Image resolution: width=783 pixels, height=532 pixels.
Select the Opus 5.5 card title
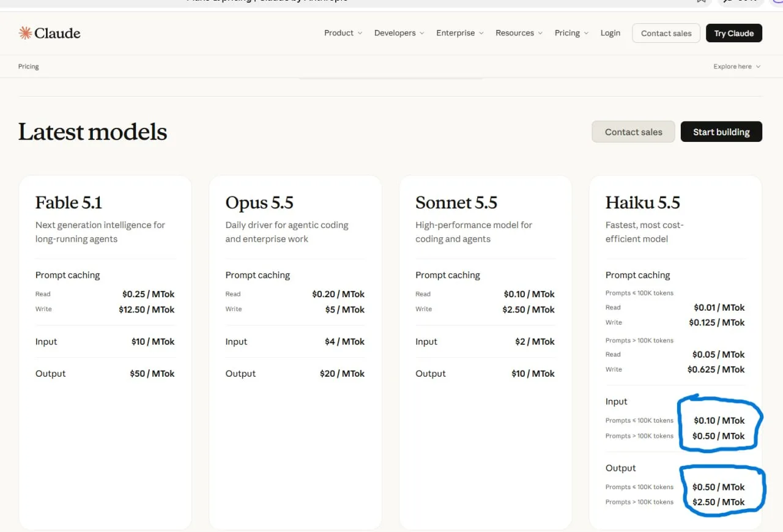point(259,202)
